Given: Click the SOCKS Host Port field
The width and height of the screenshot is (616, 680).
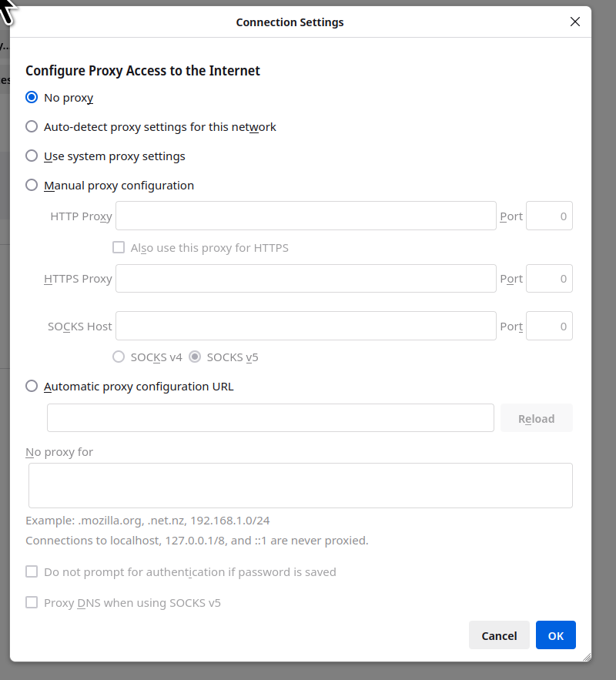Looking at the screenshot, I should click(549, 326).
